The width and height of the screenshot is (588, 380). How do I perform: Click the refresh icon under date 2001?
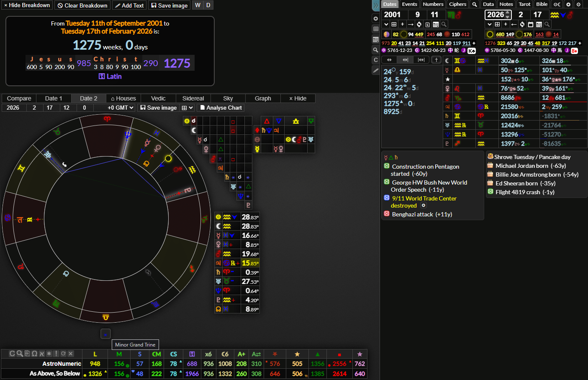tap(419, 24)
